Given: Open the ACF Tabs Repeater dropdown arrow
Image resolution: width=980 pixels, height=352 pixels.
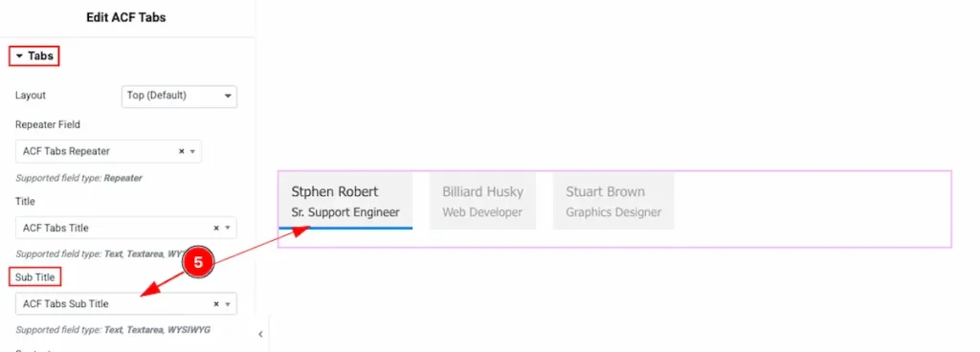Looking at the screenshot, I should click(x=192, y=151).
